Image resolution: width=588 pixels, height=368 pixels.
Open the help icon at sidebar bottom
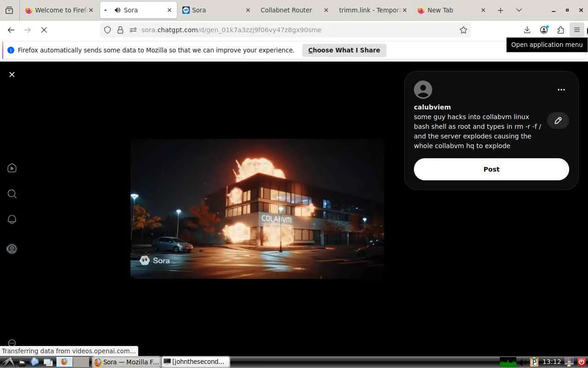coord(12,343)
